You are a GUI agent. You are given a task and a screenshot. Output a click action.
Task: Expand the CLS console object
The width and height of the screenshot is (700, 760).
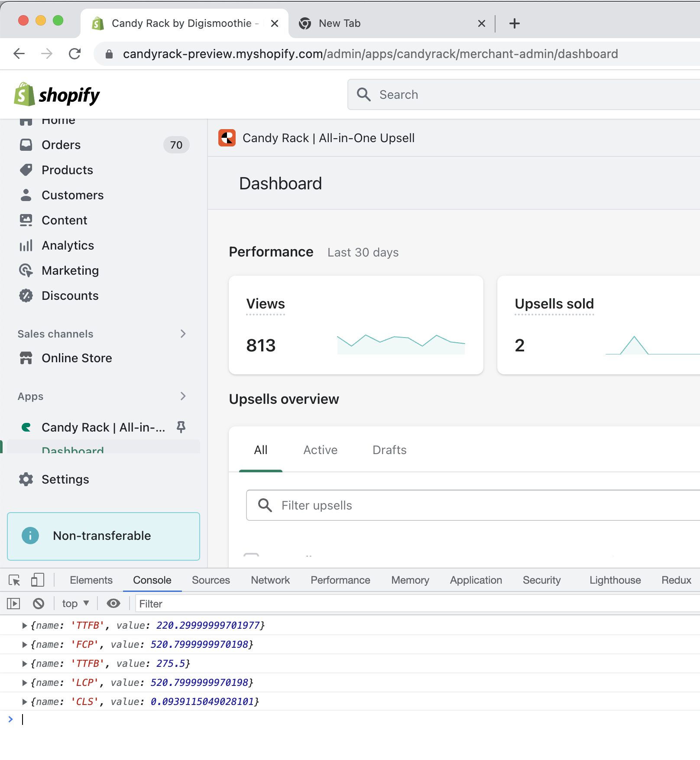[x=25, y=702]
